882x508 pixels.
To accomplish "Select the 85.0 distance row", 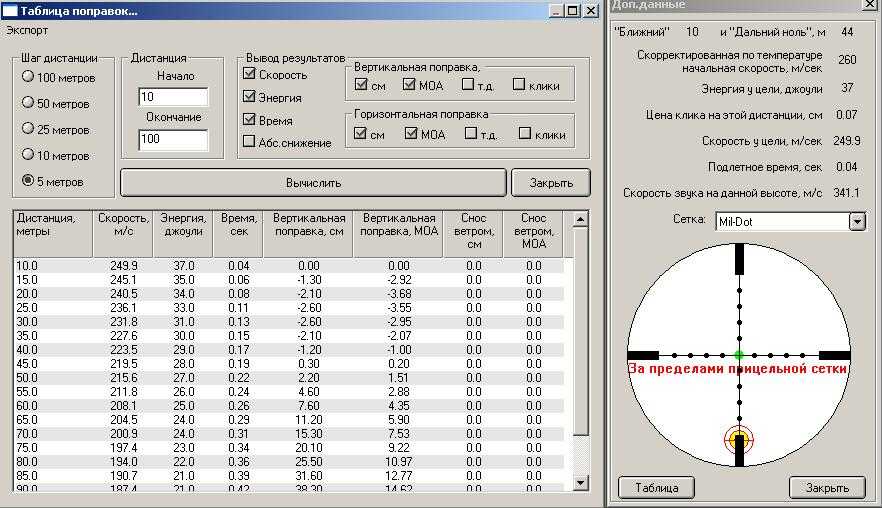I will pyautogui.click(x=288, y=476).
